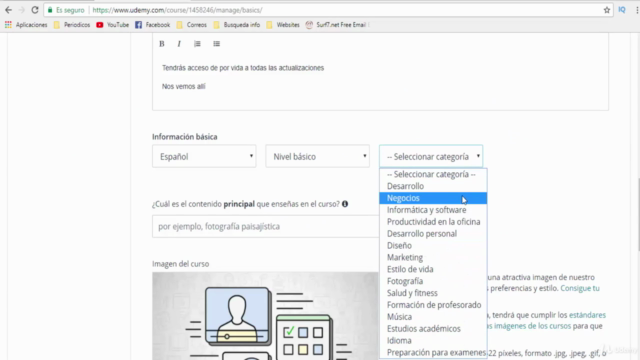The height and width of the screenshot is (360, 640).
Task: Open the Aplicaciones apps grid
Action: 27,25
